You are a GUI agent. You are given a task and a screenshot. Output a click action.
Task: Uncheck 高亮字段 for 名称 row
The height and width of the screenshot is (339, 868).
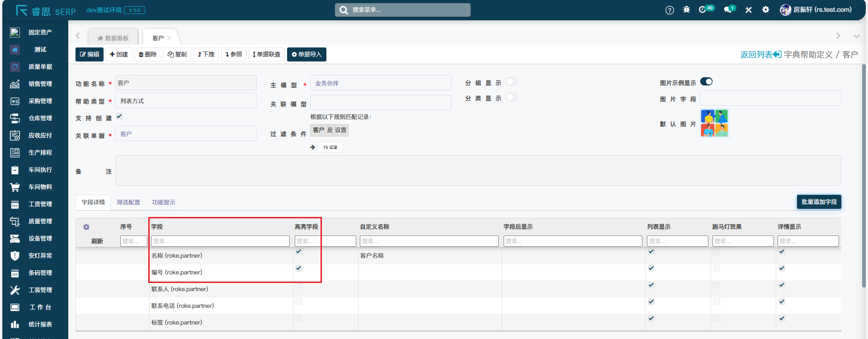coord(299,252)
